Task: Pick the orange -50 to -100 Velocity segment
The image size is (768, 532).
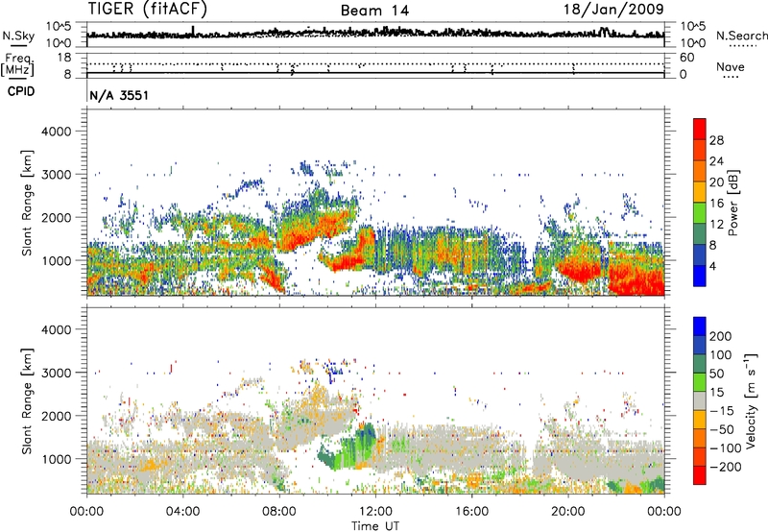Action: [x=700, y=438]
